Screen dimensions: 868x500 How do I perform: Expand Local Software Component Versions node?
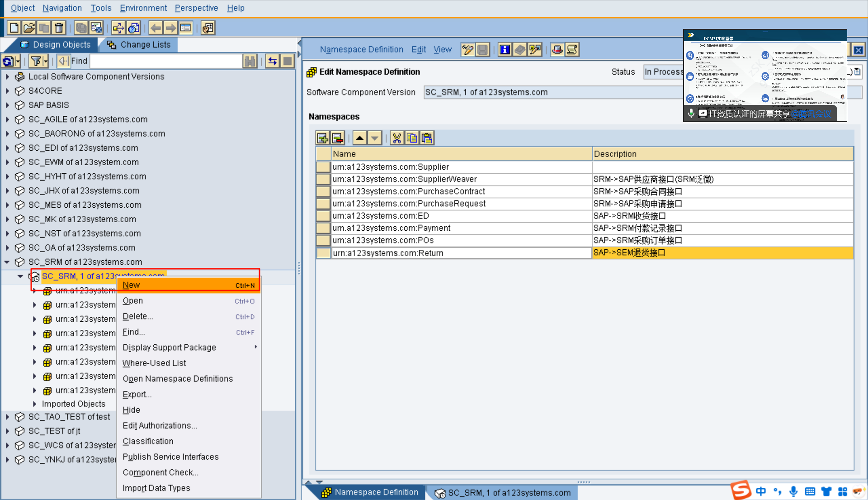coord(7,77)
